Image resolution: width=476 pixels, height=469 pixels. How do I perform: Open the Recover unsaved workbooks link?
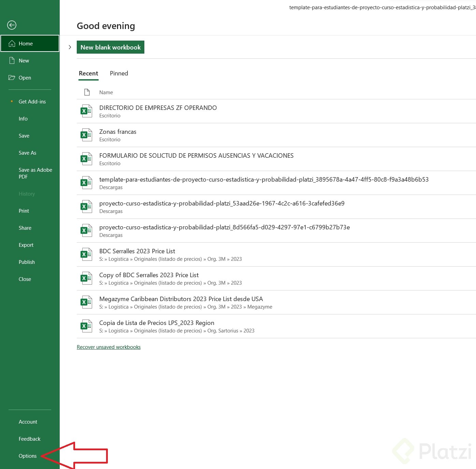(109, 347)
